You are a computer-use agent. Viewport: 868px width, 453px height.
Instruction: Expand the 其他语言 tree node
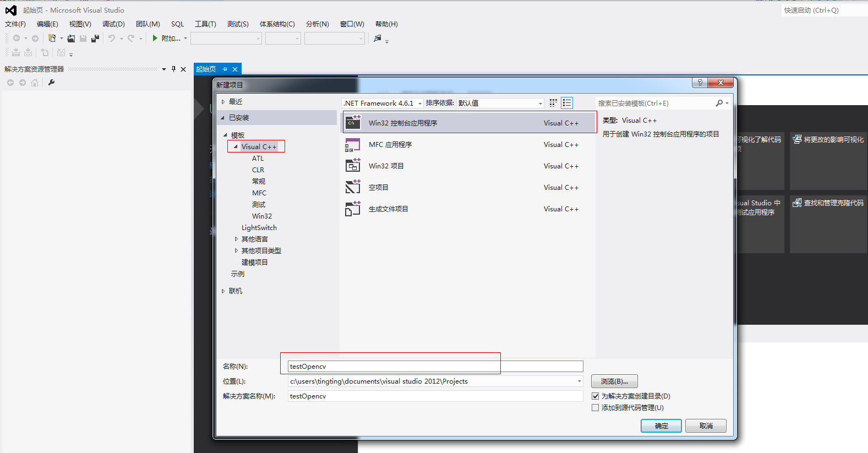tap(237, 239)
